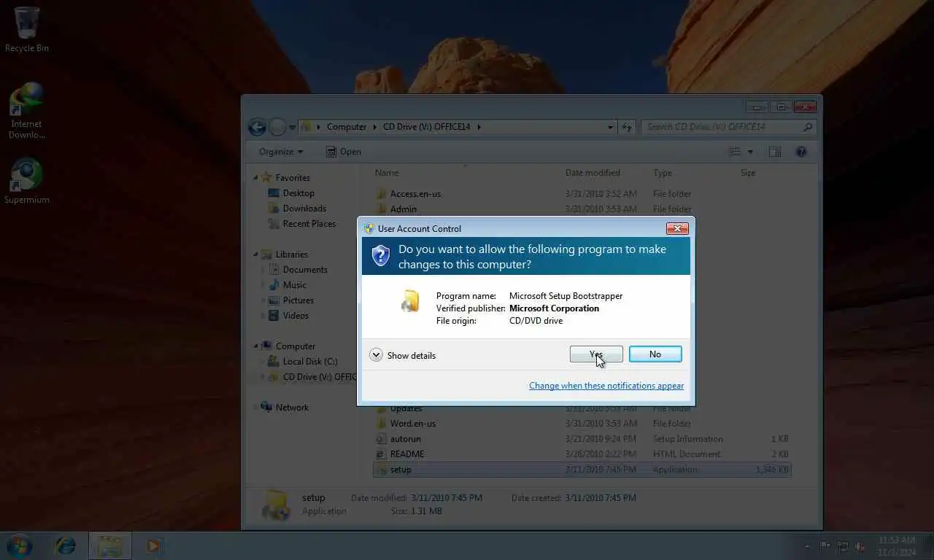Click 'CD Drive (V:) OFFICE14' breadcrumb in address bar

[426, 127]
